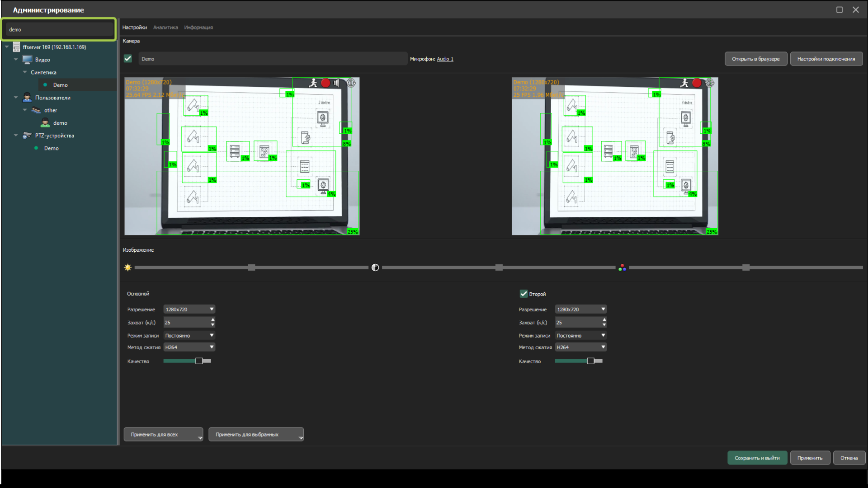This screenshot has width=868, height=488.
Task: Switch to the Аналитика tab
Action: pyautogui.click(x=165, y=28)
